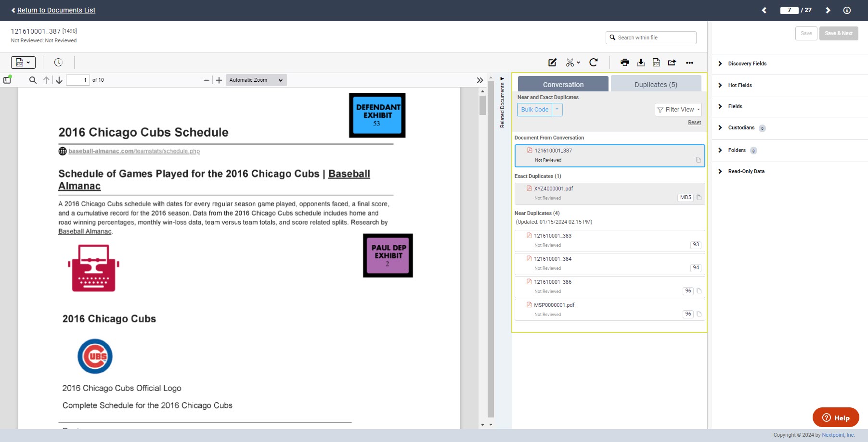
Task: Open the Automatic Zoom dropdown
Action: (x=256, y=80)
